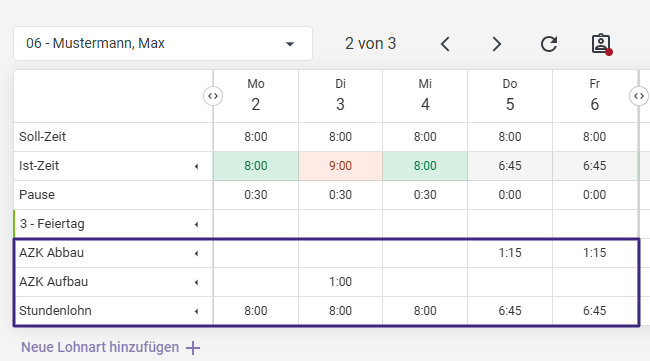650x361 pixels.
Task: Select the Mi 4 column header
Action: click(x=425, y=96)
